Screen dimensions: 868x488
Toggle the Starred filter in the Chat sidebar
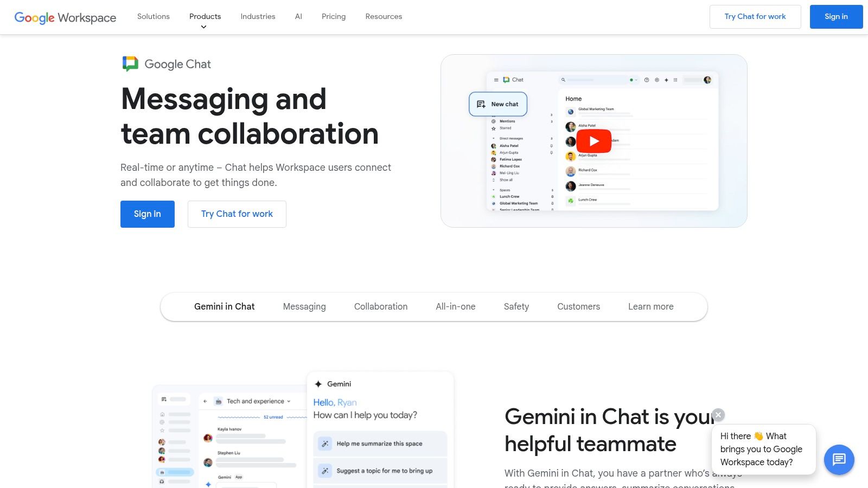(493, 128)
